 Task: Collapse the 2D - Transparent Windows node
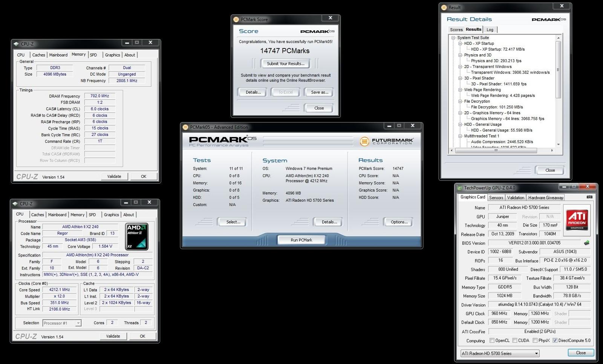point(460,67)
